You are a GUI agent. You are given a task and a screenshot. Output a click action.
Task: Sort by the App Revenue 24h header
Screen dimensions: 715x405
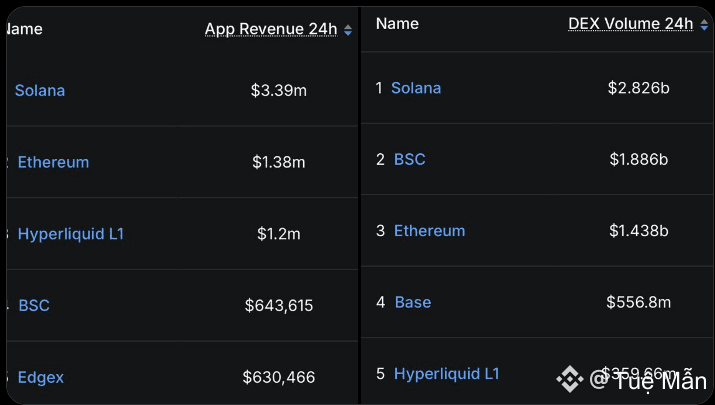tap(271, 29)
